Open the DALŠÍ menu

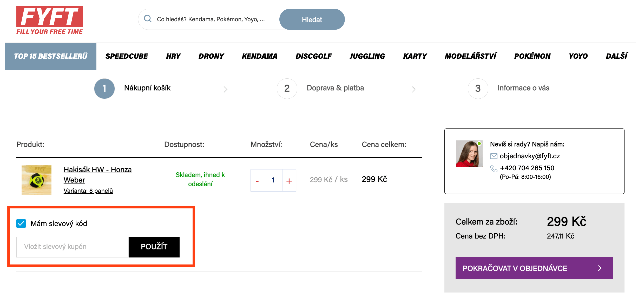616,56
